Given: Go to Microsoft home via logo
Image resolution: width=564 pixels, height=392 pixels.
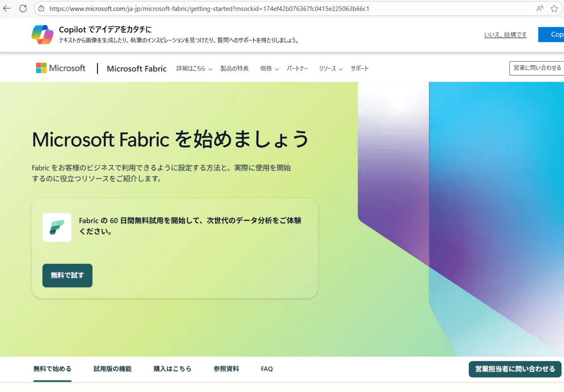Looking at the screenshot, I should coord(61,68).
